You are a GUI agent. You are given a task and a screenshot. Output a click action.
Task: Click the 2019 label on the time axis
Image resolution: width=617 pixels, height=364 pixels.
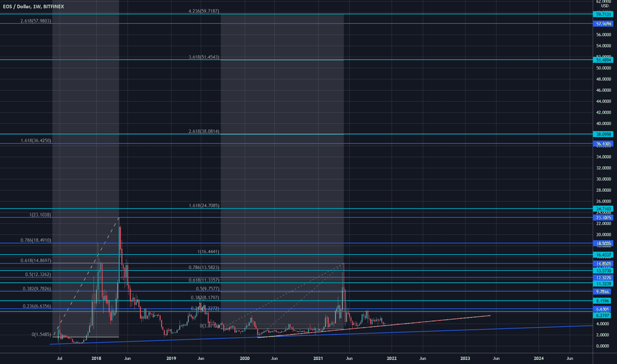171,359
